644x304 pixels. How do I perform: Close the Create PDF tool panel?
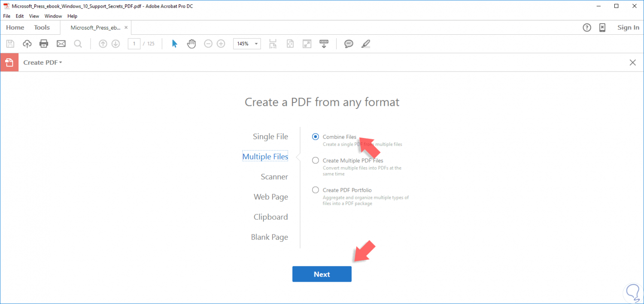click(x=632, y=63)
